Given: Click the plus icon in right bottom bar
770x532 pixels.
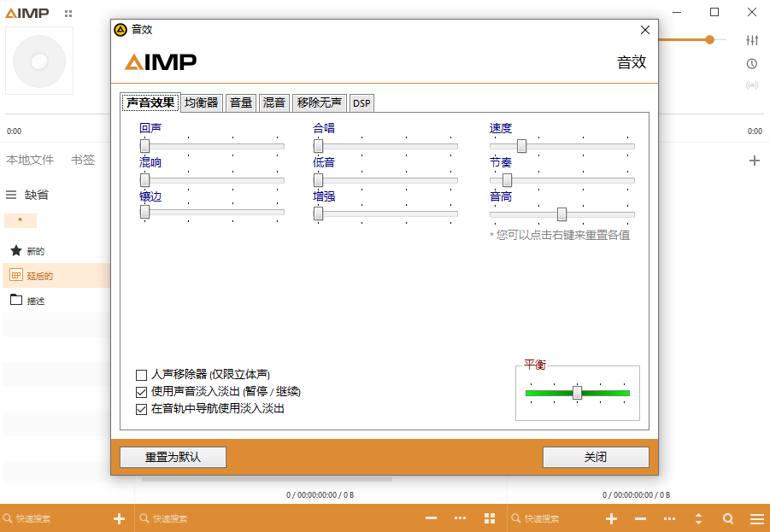Looking at the screenshot, I should (611, 518).
